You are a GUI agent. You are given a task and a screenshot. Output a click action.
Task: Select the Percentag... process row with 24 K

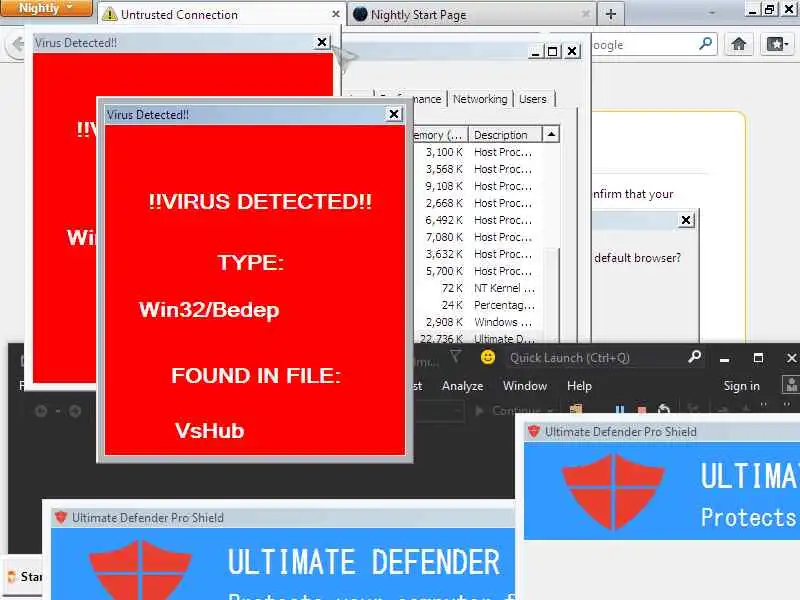[x=480, y=305]
